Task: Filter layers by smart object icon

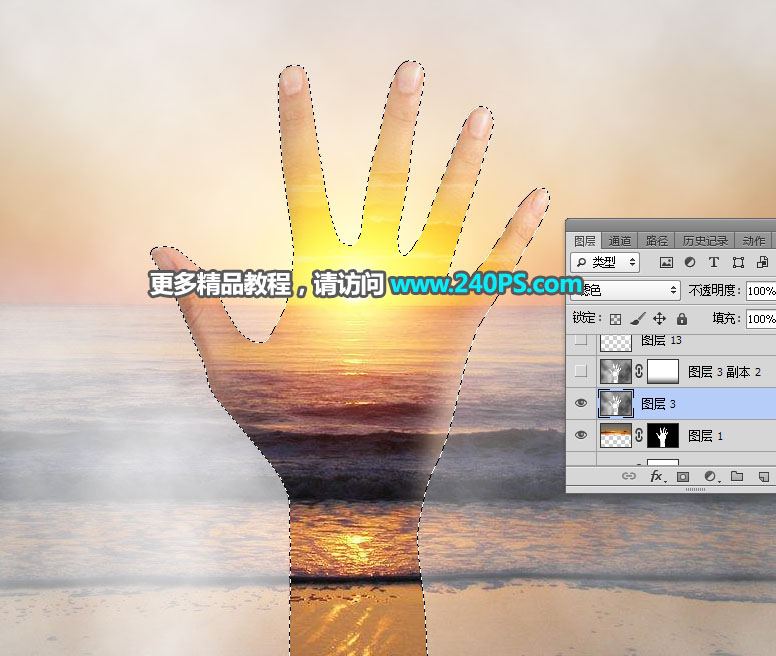Action: 763,263
